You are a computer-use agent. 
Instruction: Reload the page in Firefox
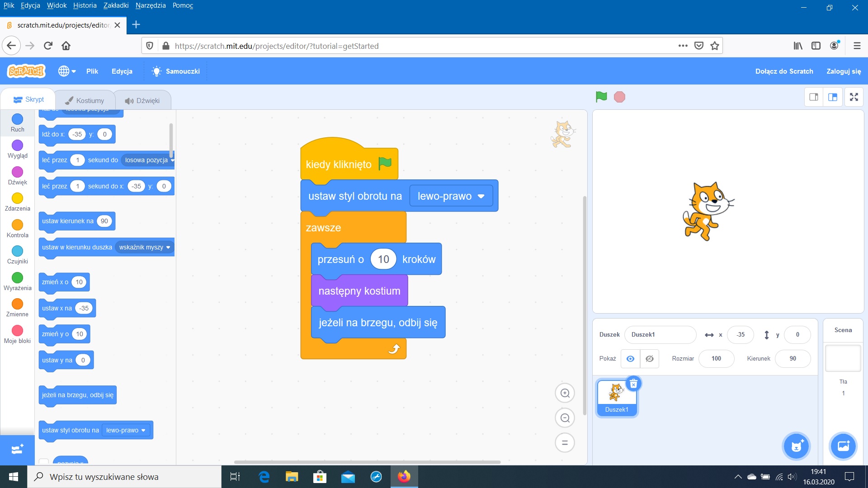point(48,46)
